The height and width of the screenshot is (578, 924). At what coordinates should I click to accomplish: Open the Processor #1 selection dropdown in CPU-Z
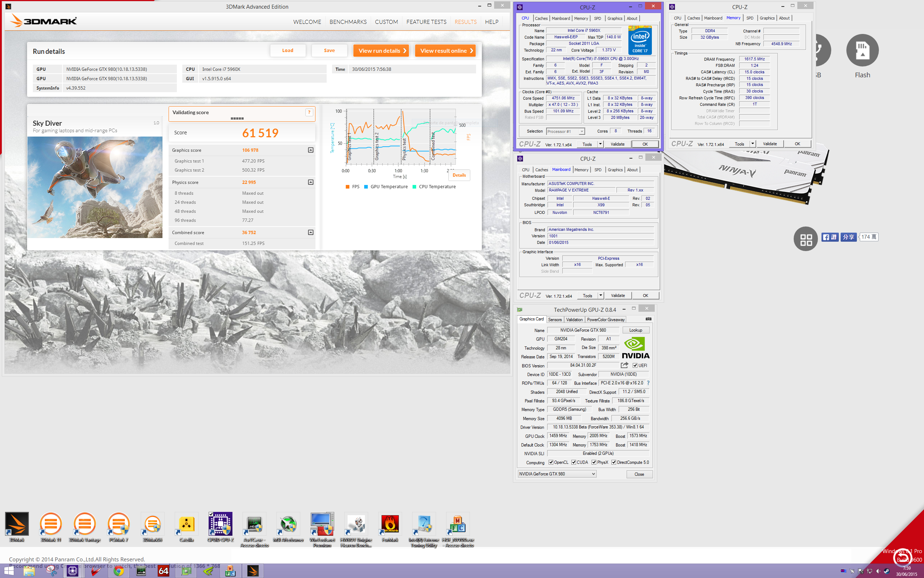[x=566, y=131]
